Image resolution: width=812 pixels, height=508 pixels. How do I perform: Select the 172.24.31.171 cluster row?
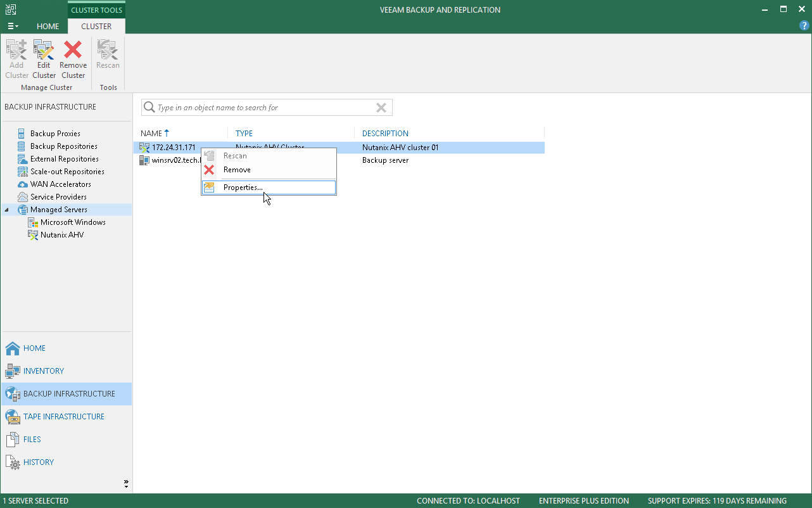click(x=339, y=148)
